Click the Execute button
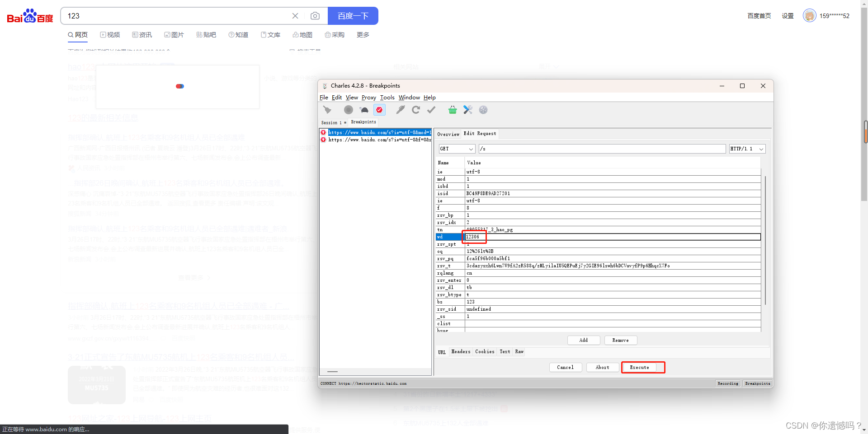 click(639, 367)
